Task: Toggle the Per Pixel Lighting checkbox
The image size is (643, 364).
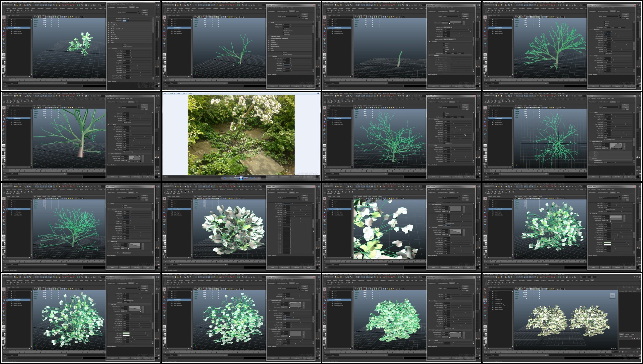Action: click(283, 31)
